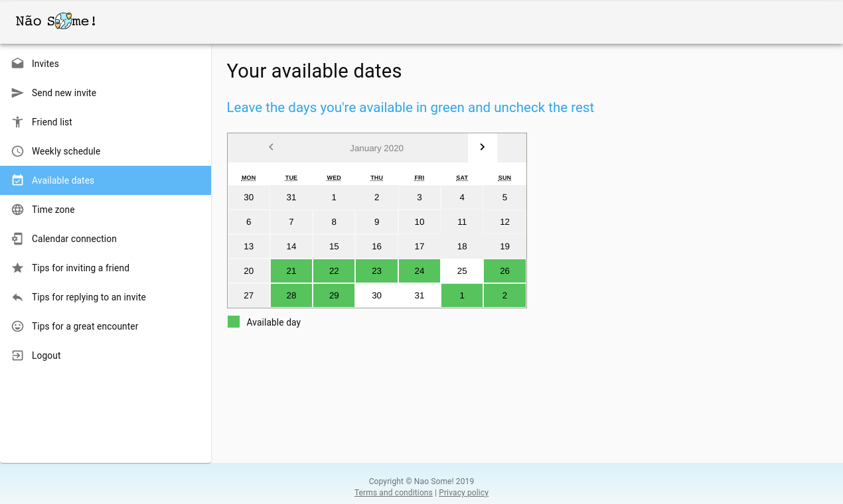Mark January 31 in bottom row available
Viewport: 843px width, 504px height.
[420, 295]
